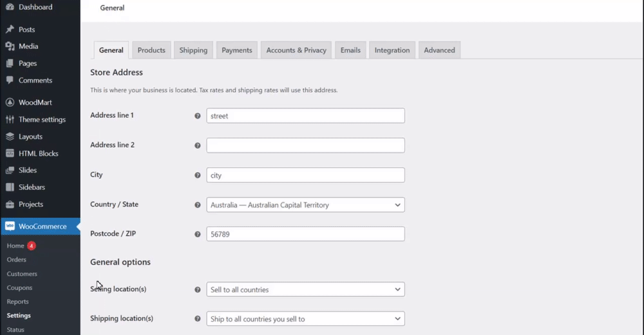Click the Dashboard gauge icon
The width and height of the screenshot is (644, 335).
[x=10, y=7]
